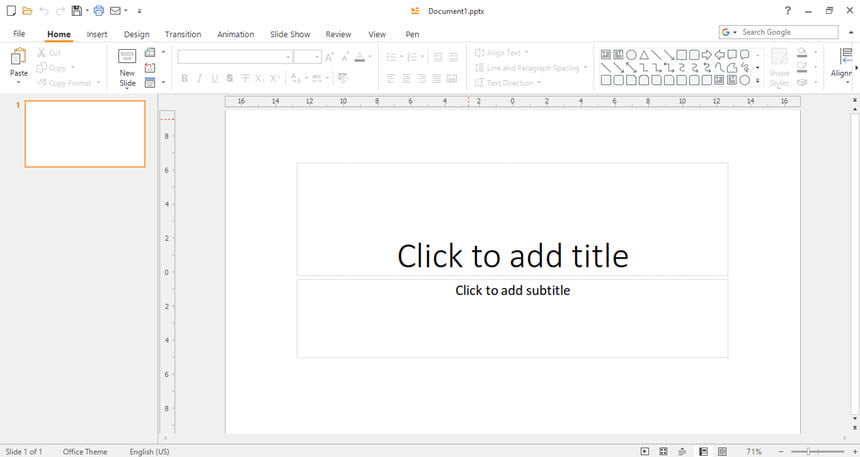Click the Save icon in quick access toolbar
This screenshot has height=457, width=860.
point(77,10)
